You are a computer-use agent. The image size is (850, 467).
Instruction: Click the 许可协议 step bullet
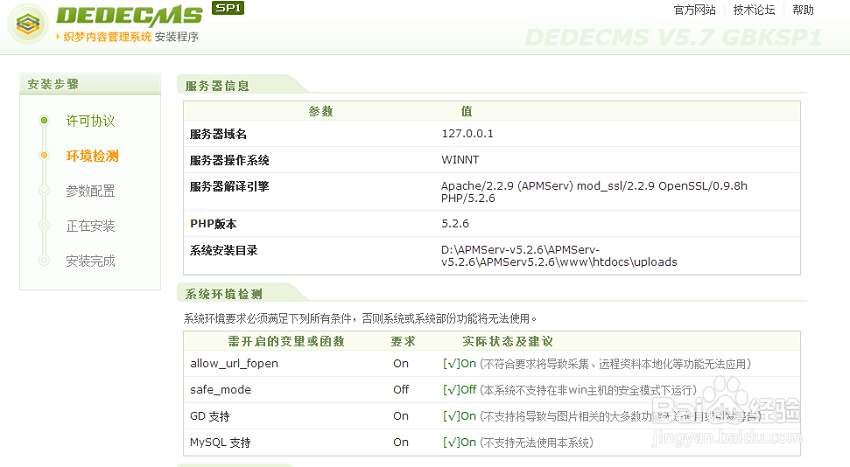click(44, 120)
